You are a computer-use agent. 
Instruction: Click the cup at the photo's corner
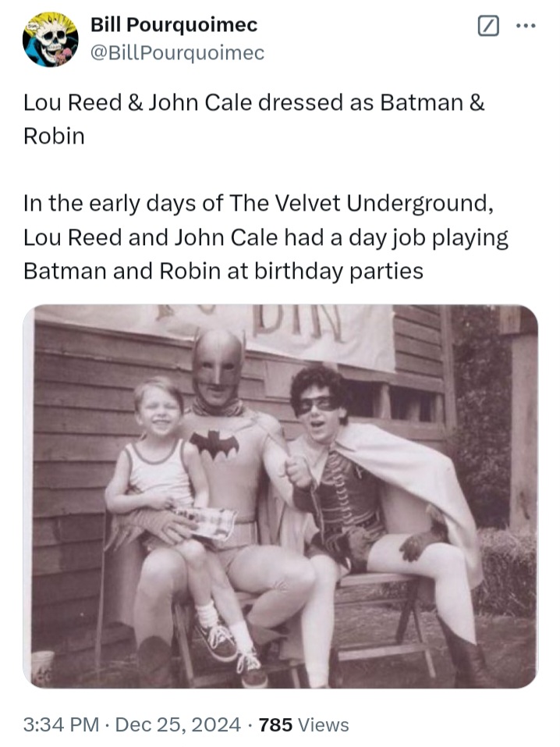42,668
